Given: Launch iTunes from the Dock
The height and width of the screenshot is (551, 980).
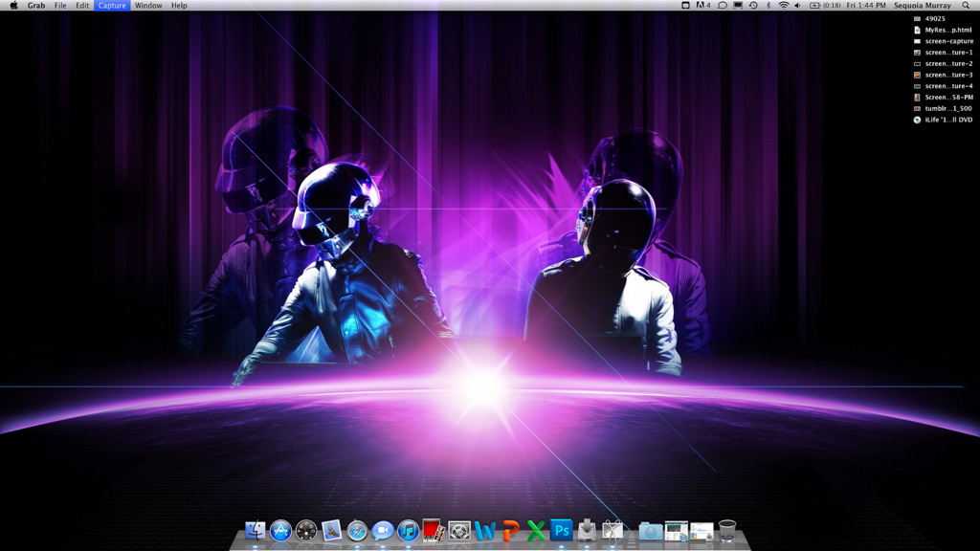Looking at the screenshot, I should point(408,531).
